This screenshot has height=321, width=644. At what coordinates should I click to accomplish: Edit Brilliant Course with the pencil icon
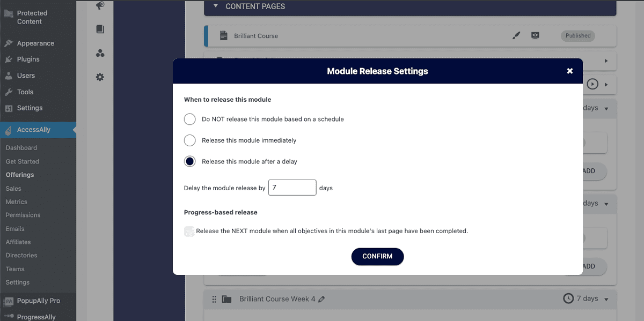coord(516,35)
